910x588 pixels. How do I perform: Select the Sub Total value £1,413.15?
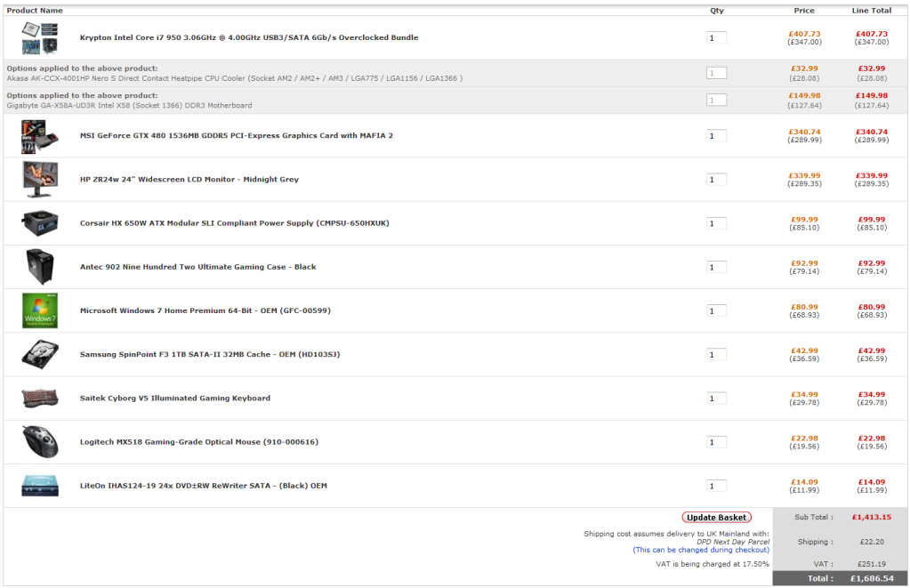pyautogui.click(x=871, y=517)
